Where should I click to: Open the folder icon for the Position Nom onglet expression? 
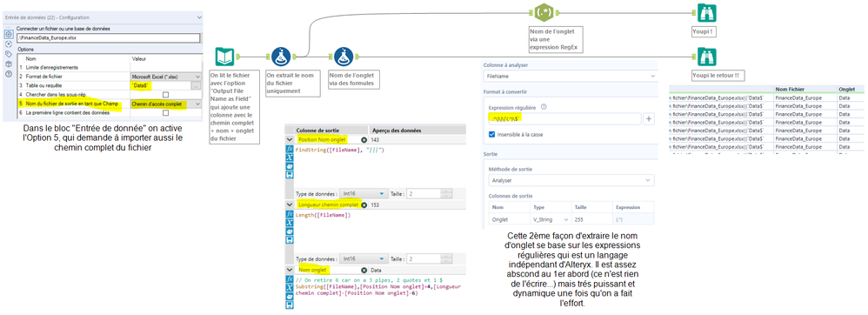(x=290, y=166)
